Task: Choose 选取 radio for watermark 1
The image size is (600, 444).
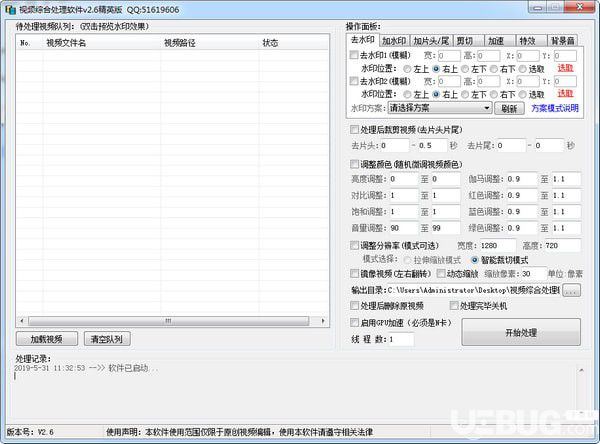Action: [523, 69]
